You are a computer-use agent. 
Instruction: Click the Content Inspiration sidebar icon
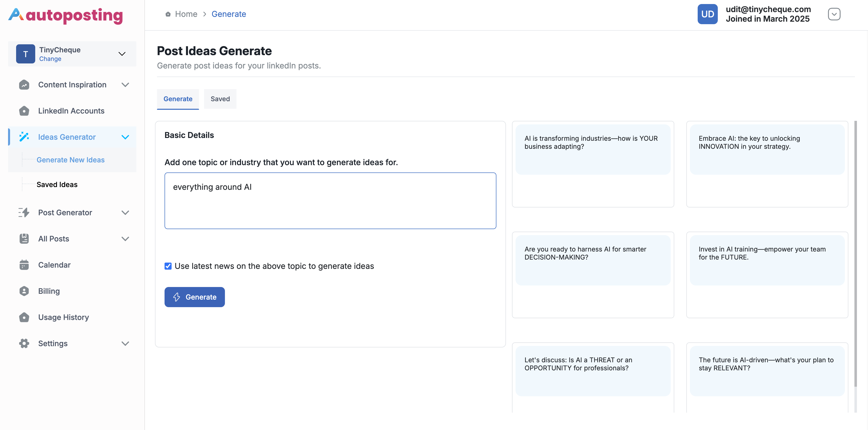[24, 85]
